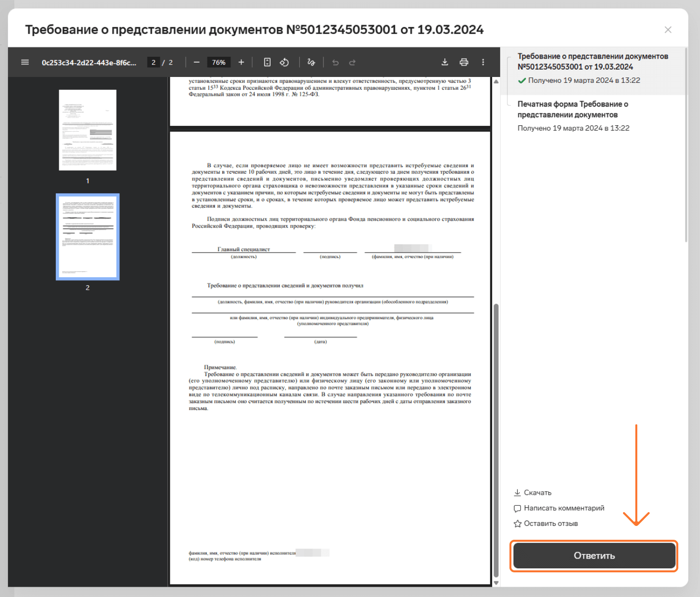Zoom in the PDF with plus icon
700x597 pixels.
point(241,62)
